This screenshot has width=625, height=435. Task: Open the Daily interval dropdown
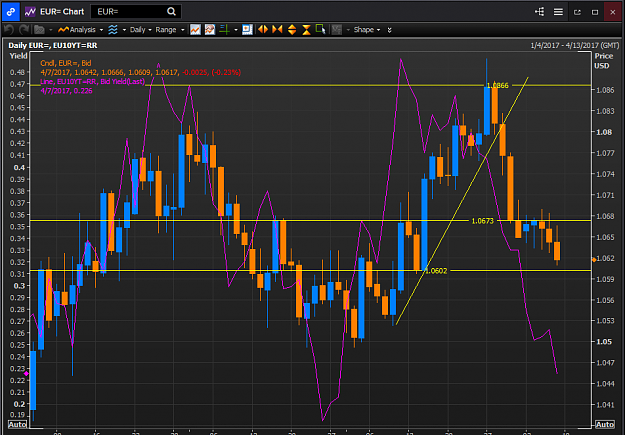(x=141, y=30)
